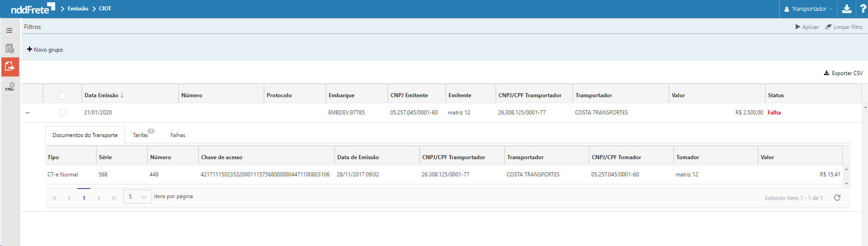Add a Novo grupo filter
This screenshot has height=246, width=868.
click(x=45, y=50)
